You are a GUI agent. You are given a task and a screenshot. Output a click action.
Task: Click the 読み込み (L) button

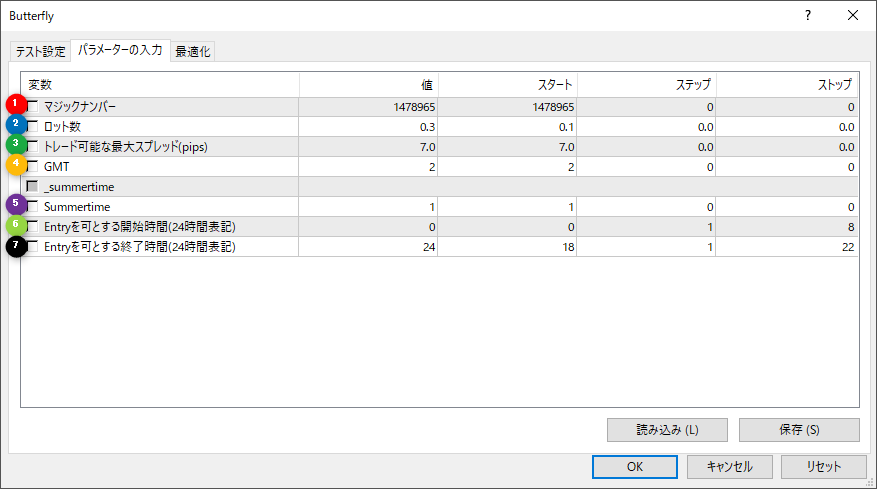click(x=667, y=430)
